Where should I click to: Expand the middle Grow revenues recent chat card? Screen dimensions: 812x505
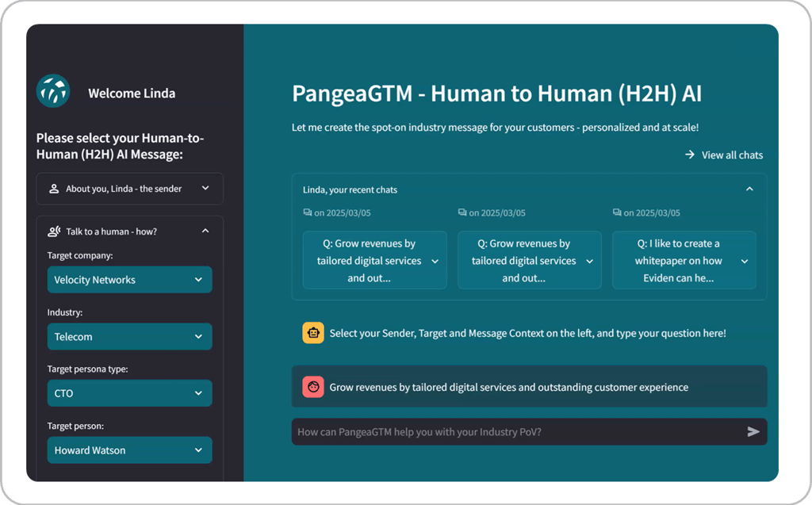pyautogui.click(x=529, y=261)
